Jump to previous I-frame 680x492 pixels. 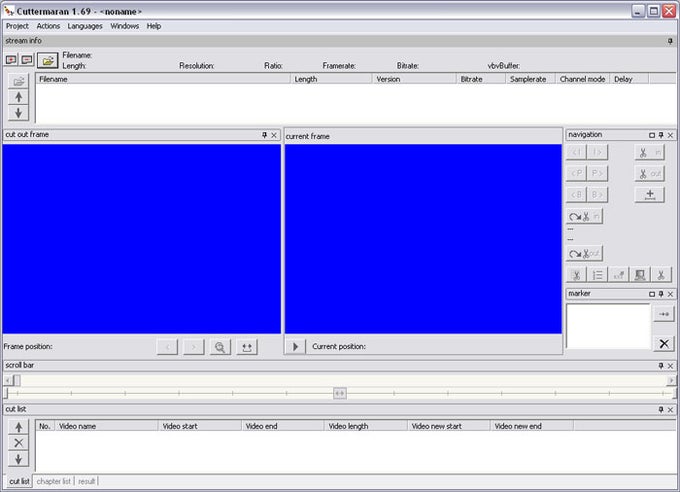click(576, 152)
